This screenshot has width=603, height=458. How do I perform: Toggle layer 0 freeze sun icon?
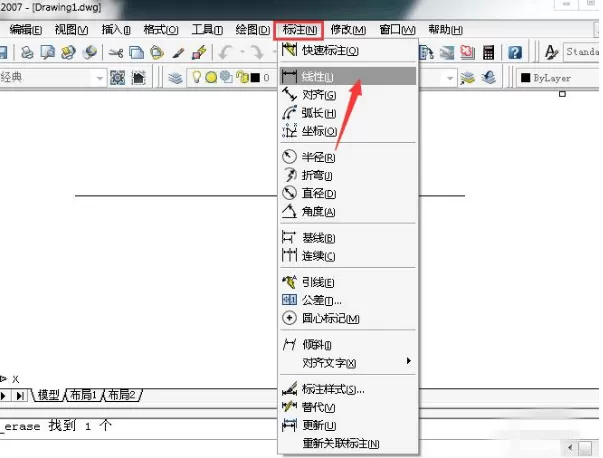pos(211,78)
